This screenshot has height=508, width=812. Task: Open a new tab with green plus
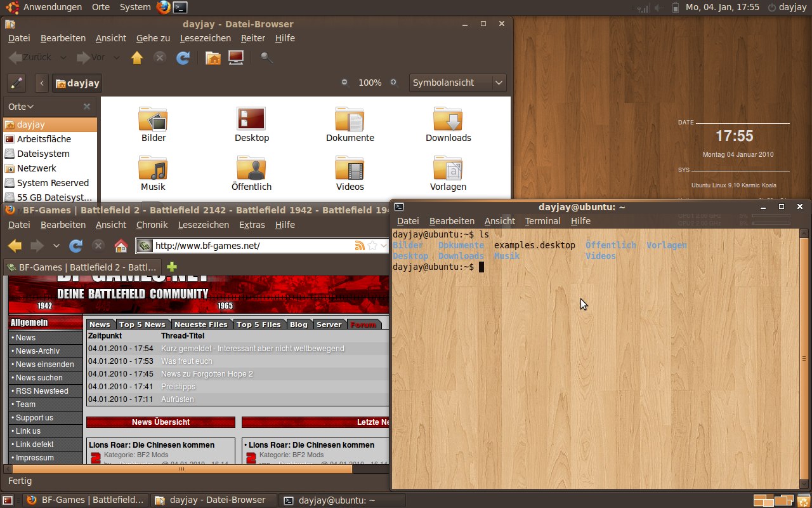(x=171, y=267)
